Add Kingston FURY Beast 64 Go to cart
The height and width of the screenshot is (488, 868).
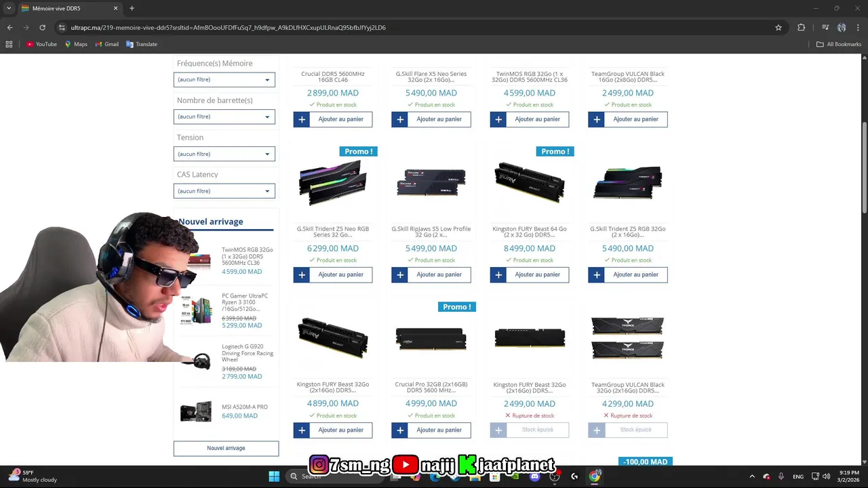[x=530, y=274]
